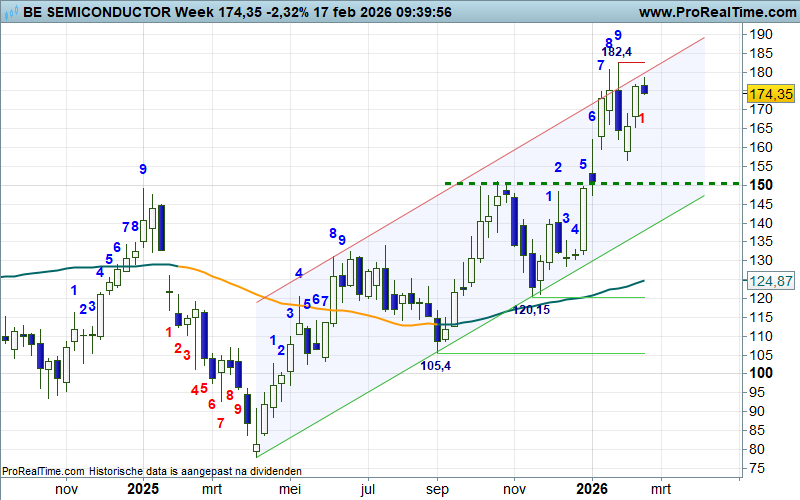Click the jul label on the time axis

[368, 489]
